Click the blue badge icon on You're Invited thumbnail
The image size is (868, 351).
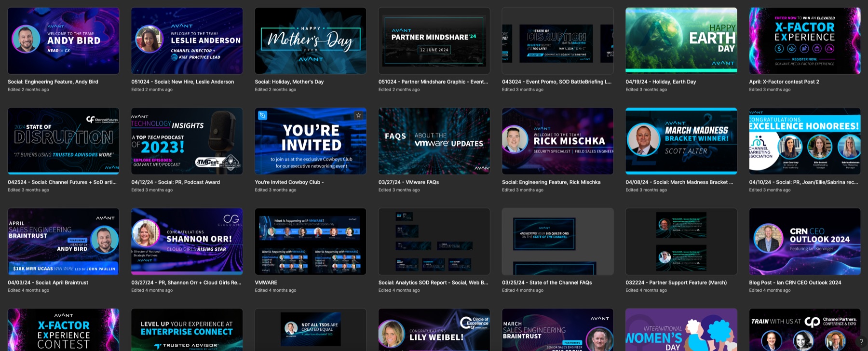click(262, 115)
